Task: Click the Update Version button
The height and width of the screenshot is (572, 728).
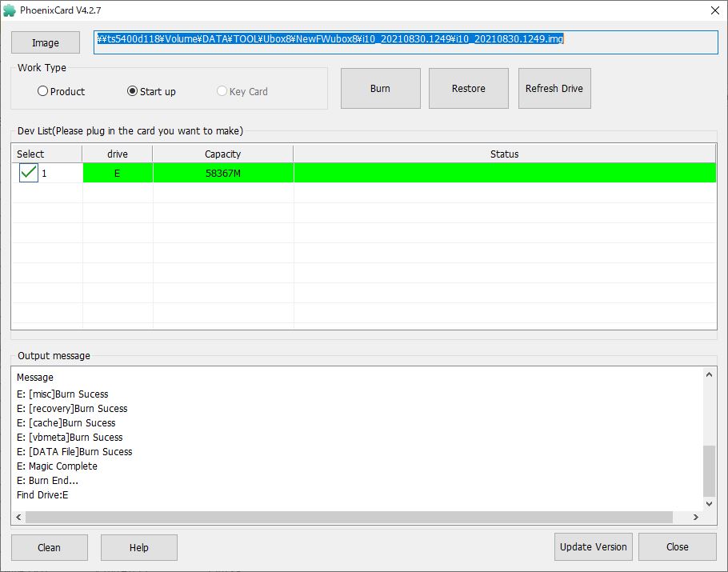Action: coord(594,547)
